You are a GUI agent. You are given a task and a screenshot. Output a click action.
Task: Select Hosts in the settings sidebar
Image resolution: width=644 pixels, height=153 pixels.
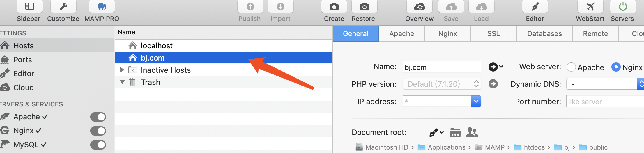[57, 46]
